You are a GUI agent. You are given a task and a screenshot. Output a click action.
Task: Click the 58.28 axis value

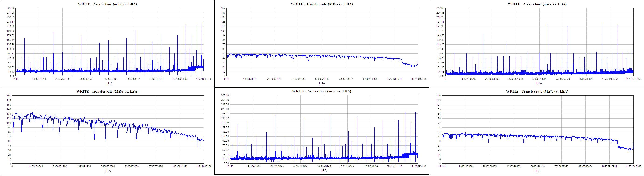11,62
